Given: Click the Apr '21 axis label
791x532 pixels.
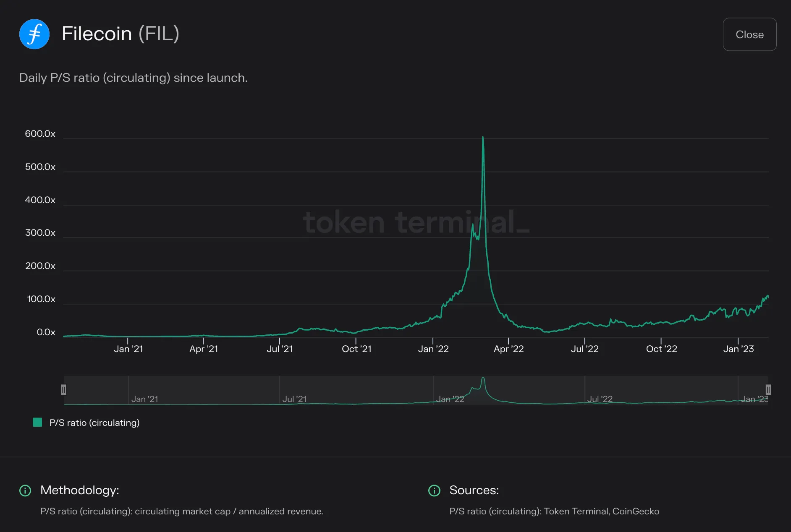Looking at the screenshot, I should coord(204,349).
